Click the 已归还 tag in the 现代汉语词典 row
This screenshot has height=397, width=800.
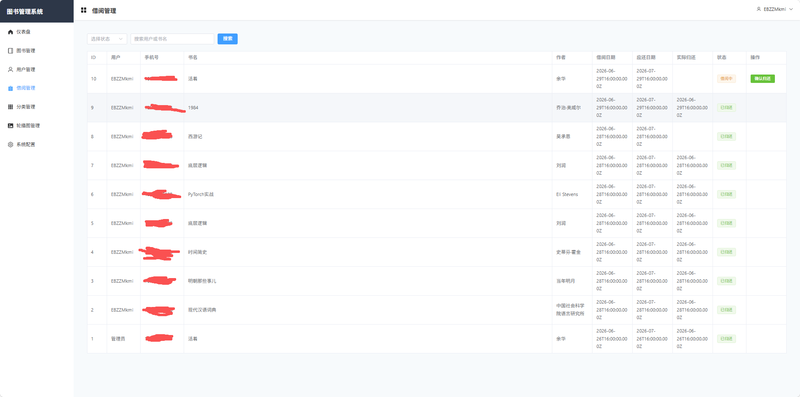(x=726, y=310)
